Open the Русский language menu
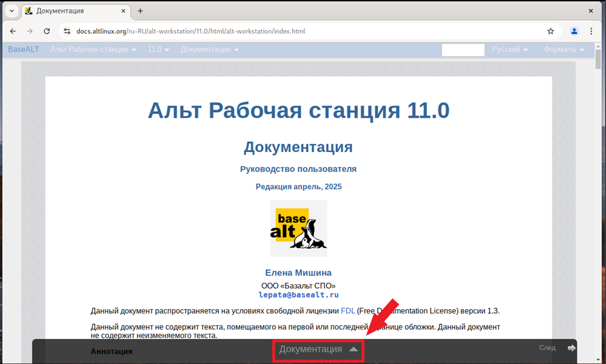Image resolution: width=606 pixels, height=364 pixels. (x=509, y=50)
